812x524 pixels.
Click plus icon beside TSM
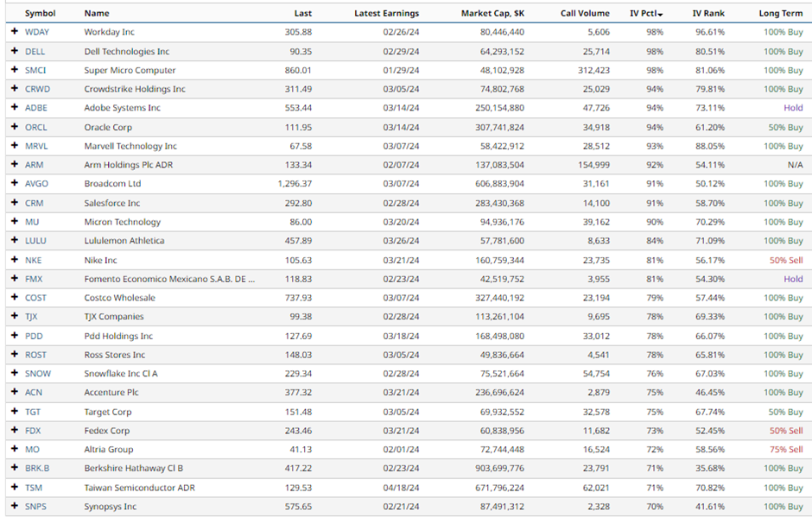coord(14,488)
